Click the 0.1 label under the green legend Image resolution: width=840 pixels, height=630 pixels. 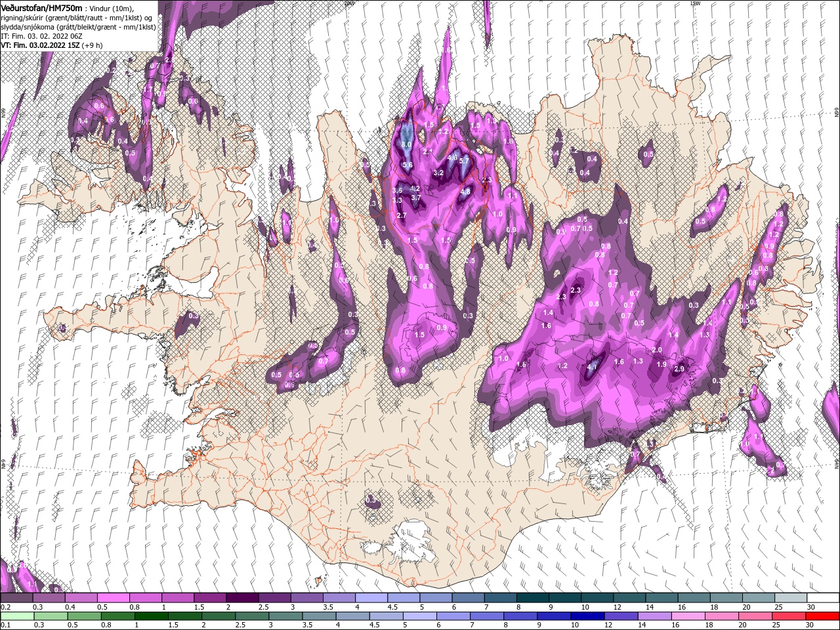click(x=5, y=625)
